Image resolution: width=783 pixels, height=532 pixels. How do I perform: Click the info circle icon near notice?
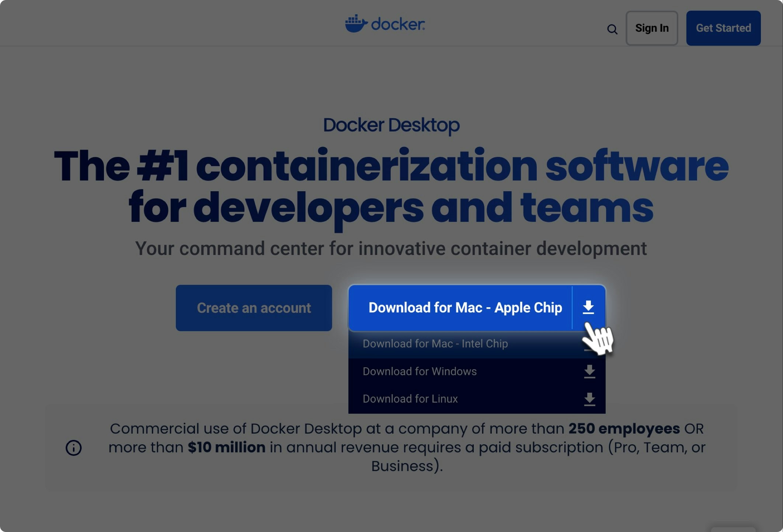73,448
